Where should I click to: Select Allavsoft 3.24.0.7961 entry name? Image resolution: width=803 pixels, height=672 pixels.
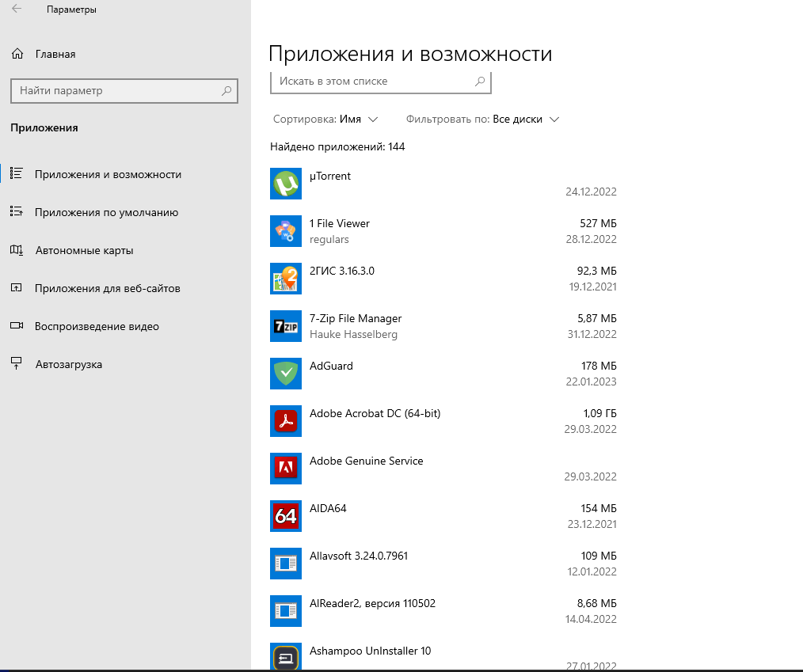(359, 556)
